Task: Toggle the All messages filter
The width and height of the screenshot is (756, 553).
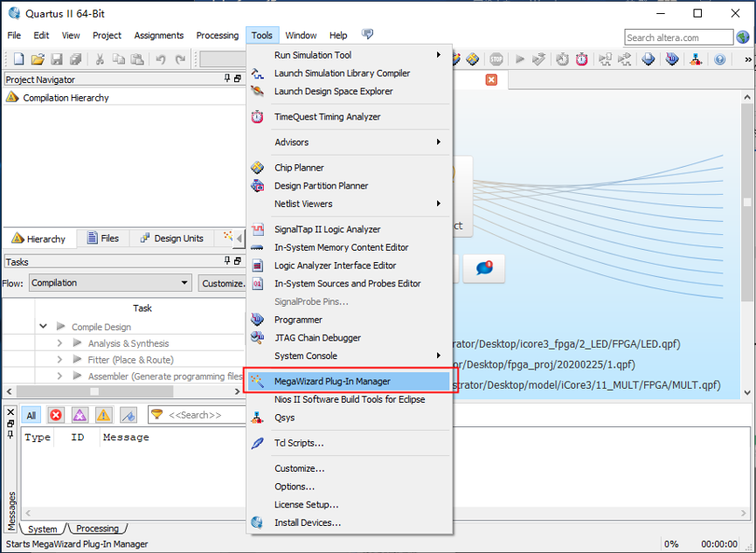Action: 31,415
